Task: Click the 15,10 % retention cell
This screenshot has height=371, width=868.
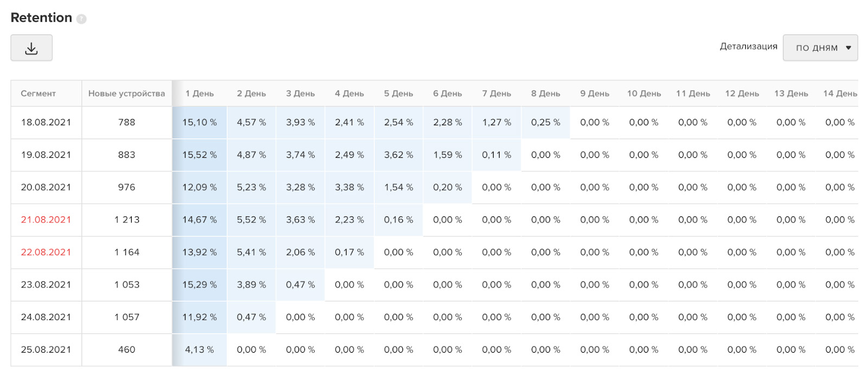Action: pyautogui.click(x=200, y=123)
